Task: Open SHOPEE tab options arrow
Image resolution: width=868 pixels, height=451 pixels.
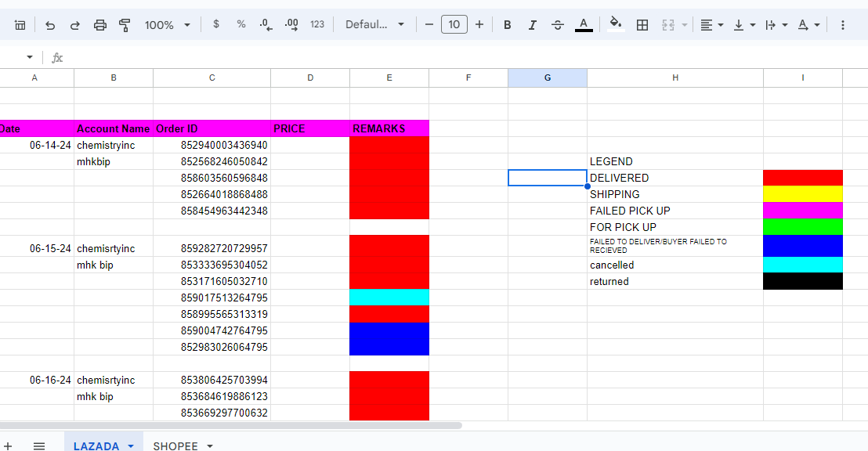Action: tap(210, 446)
